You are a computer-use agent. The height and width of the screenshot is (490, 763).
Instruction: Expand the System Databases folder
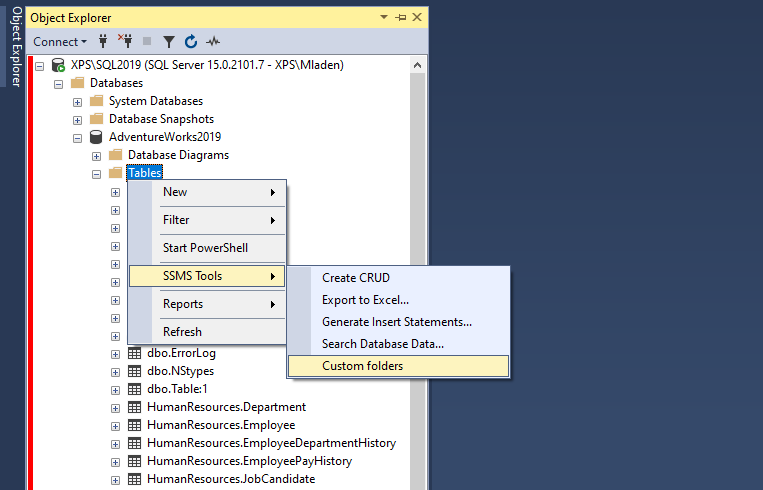[77, 102]
